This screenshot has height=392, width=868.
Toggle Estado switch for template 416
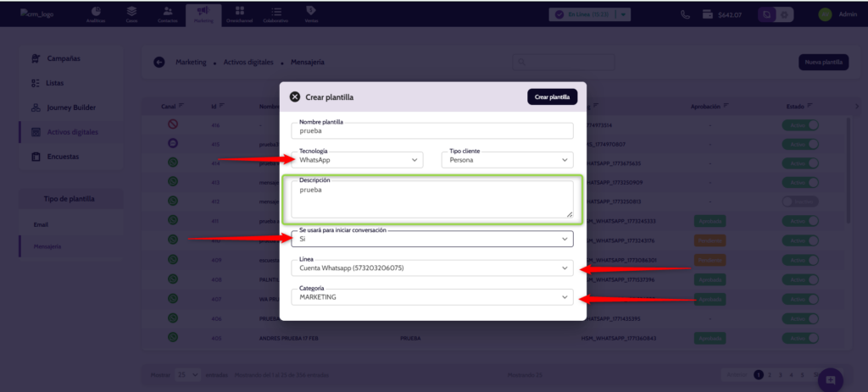pyautogui.click(x=800, y=125)
